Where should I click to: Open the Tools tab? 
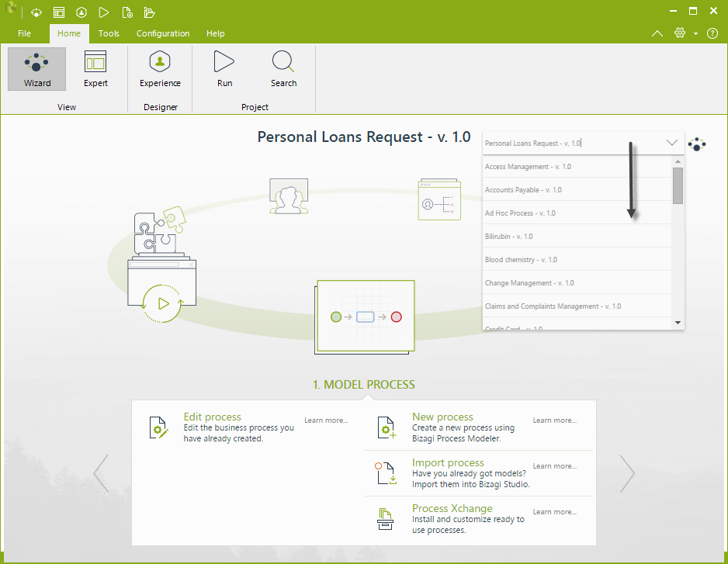109,33
